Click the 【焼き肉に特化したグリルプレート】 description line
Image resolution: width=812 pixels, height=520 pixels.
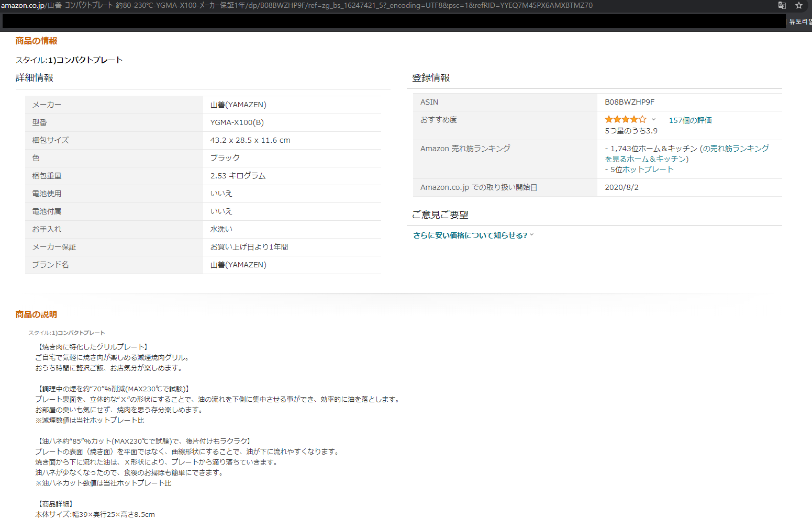point(93,347)
